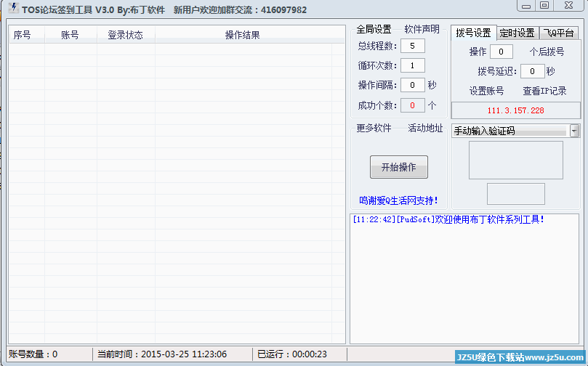588x366 pixels.
Task: Open the 拨号设置 tab
Action: (x=474, y=33)
